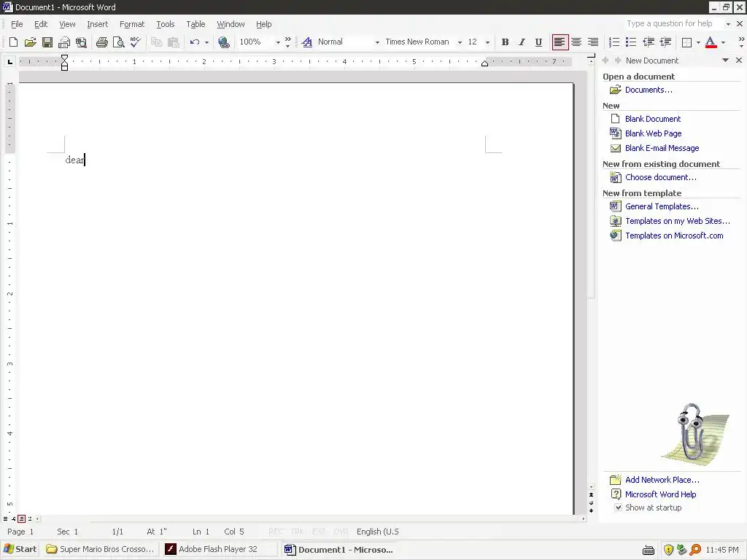Image resolution: width=747 pixels, height=560 pixels.
Task: Expand the Standard toolbar options chevron
Action: coord(287,42)
